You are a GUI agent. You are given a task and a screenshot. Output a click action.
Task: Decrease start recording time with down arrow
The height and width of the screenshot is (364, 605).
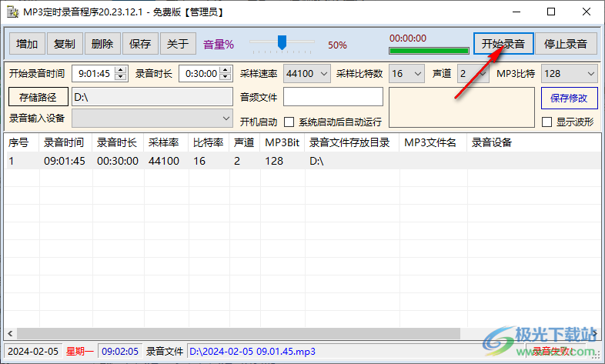pyautogui.click(x=121, y=77)
